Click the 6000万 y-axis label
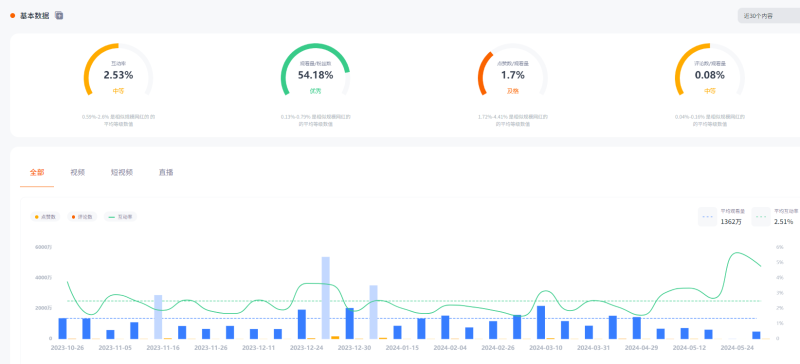800x364 pixels. click(43, 247)
